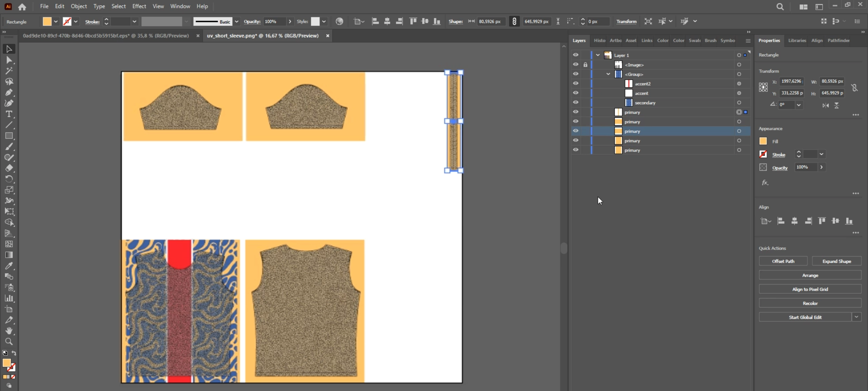Expand the Start Global Edit options
Viewport: 868px width, 391px height.
(857, 317)
